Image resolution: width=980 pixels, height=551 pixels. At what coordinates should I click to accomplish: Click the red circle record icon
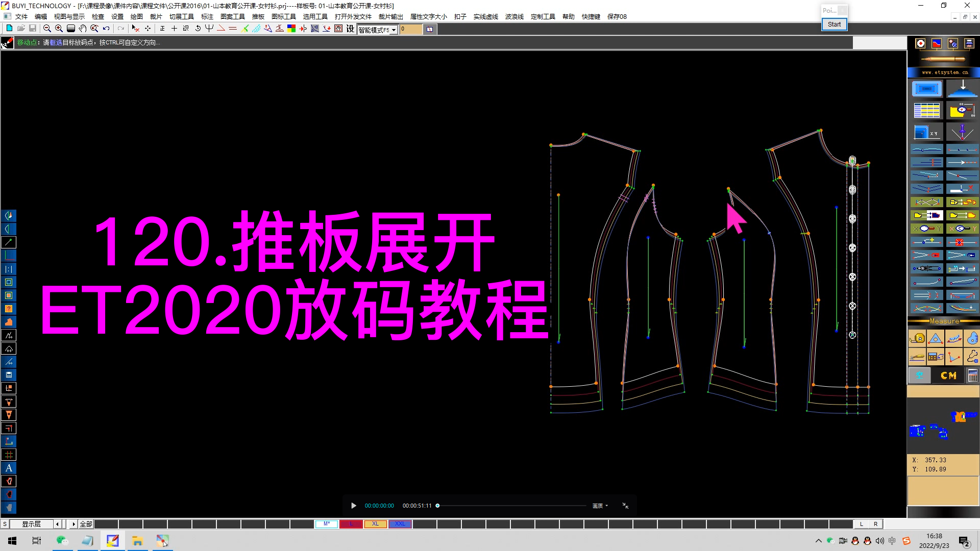[920, 43]
